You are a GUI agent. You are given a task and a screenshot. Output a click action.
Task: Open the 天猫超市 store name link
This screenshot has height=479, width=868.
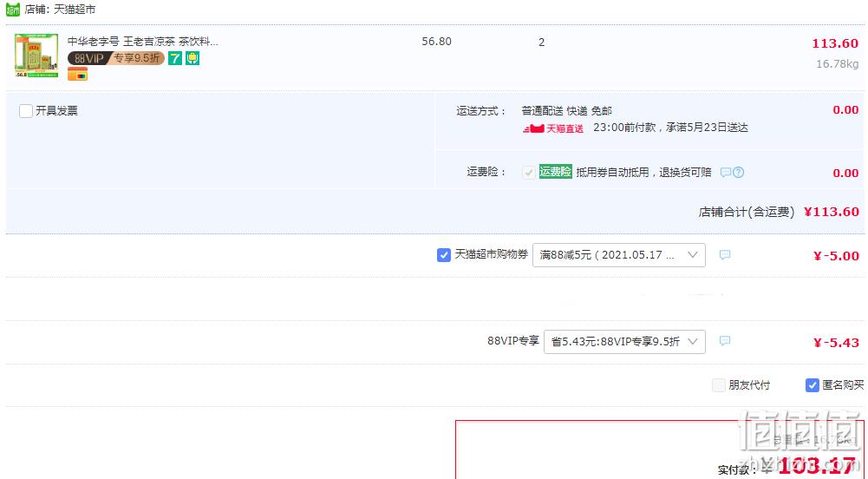(75, 10)
